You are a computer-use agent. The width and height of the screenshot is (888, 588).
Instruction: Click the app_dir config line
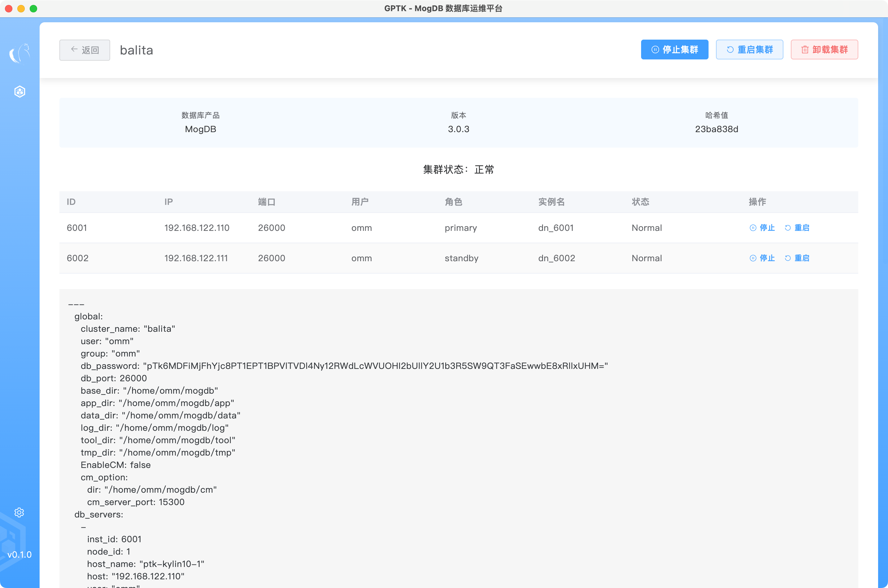point(157,403)
